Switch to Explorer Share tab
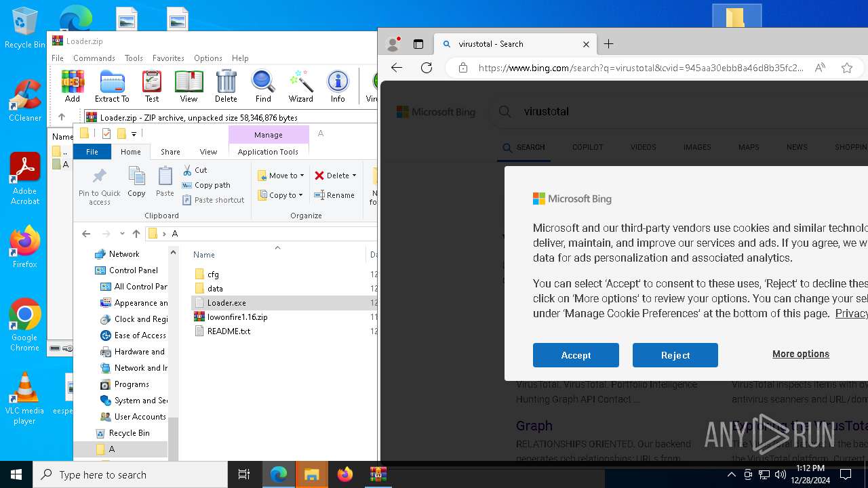The width and height of the screenshot is (868, 488). [170, 152]
